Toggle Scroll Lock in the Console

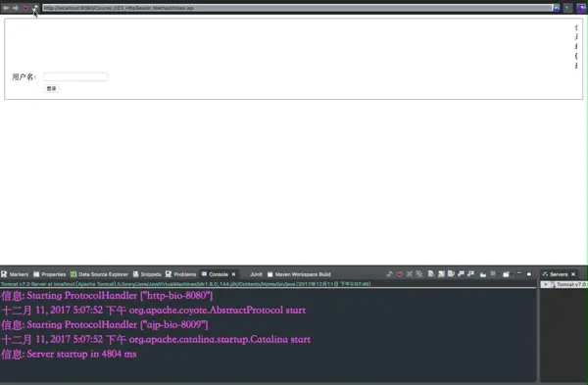pyautogui.click(x=441, y=274)
